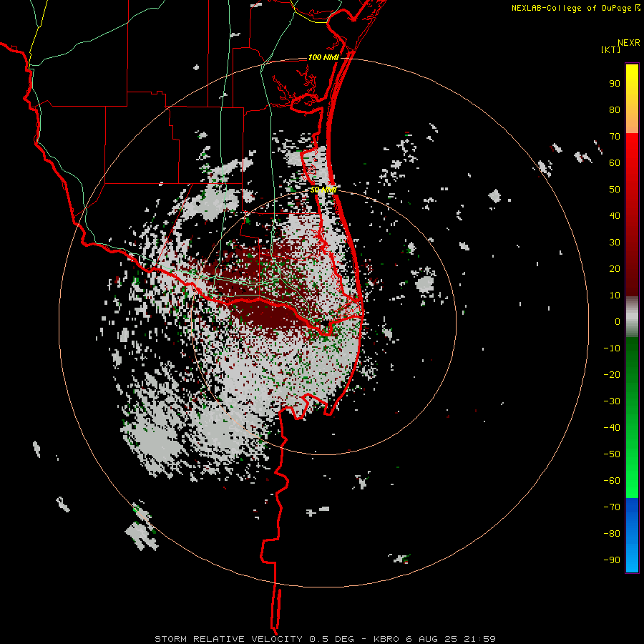Click the 70 tick label on the color scale
Screen dimensions: 644x644
coord(615,137)
